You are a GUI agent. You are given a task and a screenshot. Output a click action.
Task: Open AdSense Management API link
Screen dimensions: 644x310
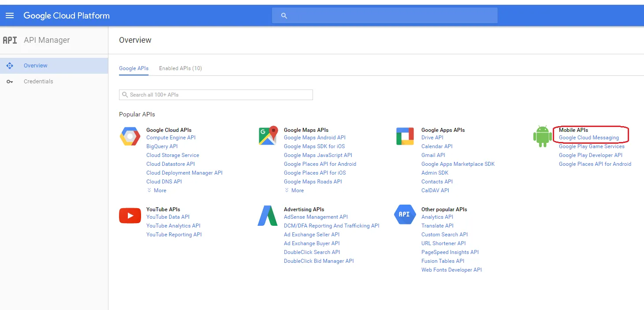pyautogui.click(x=316, y=217)
